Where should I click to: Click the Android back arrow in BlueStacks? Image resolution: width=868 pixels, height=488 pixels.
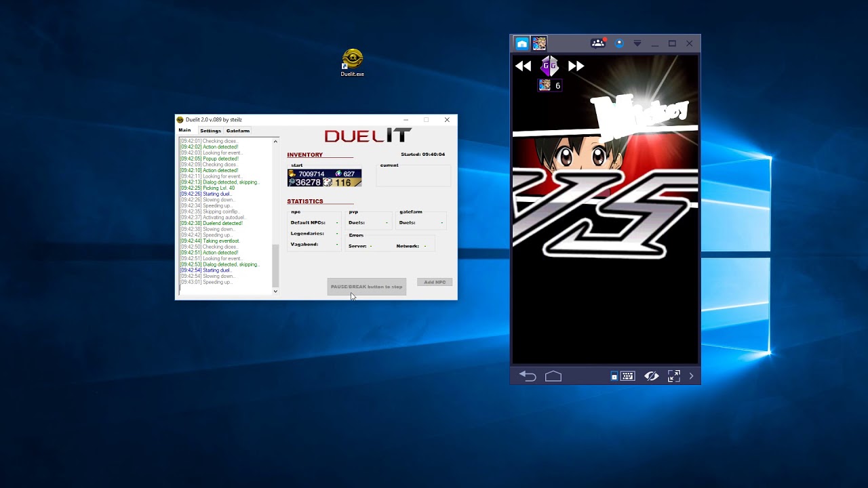(x=528, y=376)
